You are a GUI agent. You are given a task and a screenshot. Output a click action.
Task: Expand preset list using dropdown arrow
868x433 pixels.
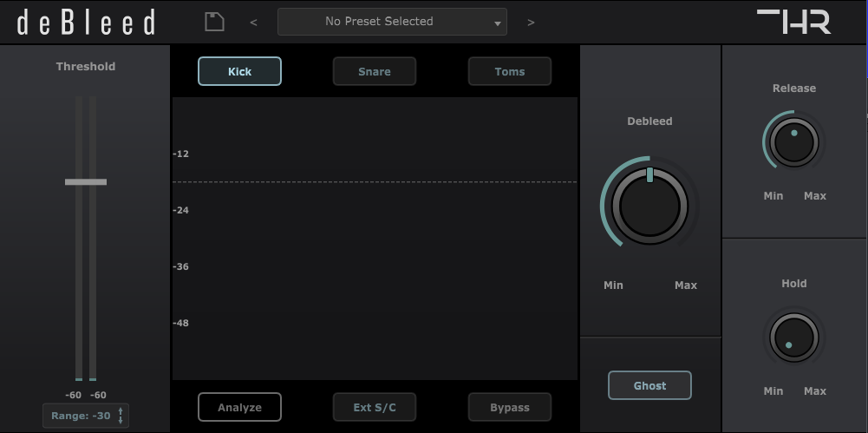pos(498,23)
